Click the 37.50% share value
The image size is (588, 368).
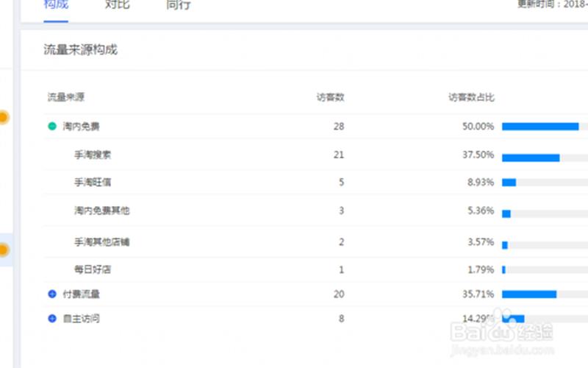478,155
